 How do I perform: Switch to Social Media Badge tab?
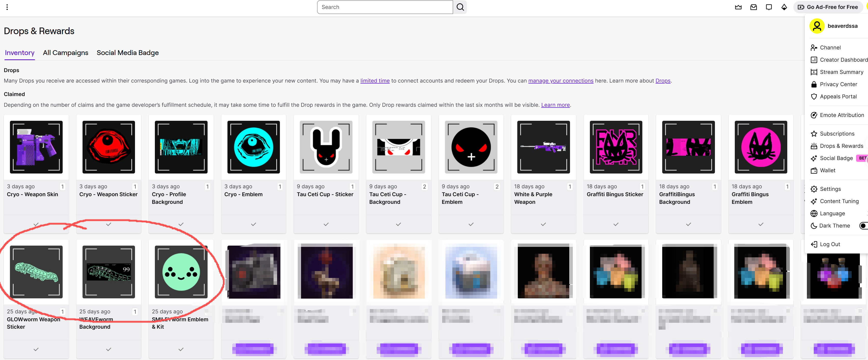127,52
